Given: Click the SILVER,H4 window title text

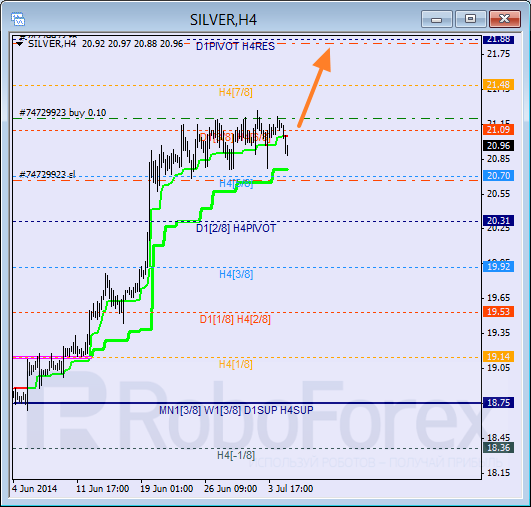Looking at the screenshot, I should (224, 20).
